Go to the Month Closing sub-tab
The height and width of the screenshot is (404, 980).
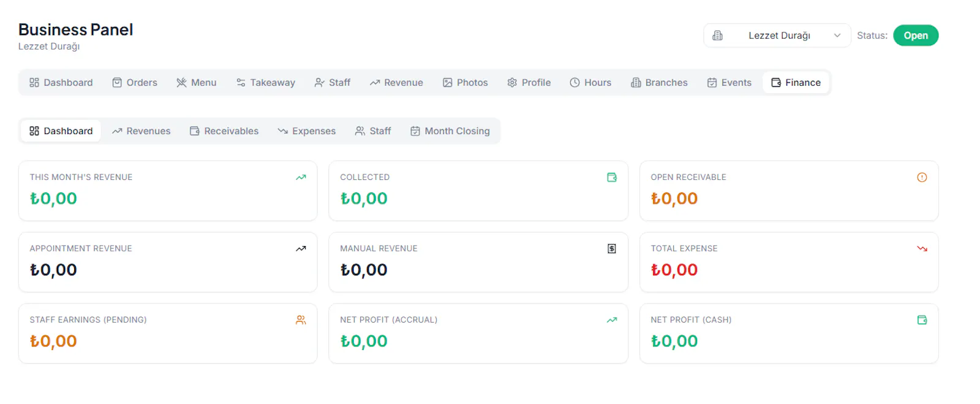click(450, 131)
